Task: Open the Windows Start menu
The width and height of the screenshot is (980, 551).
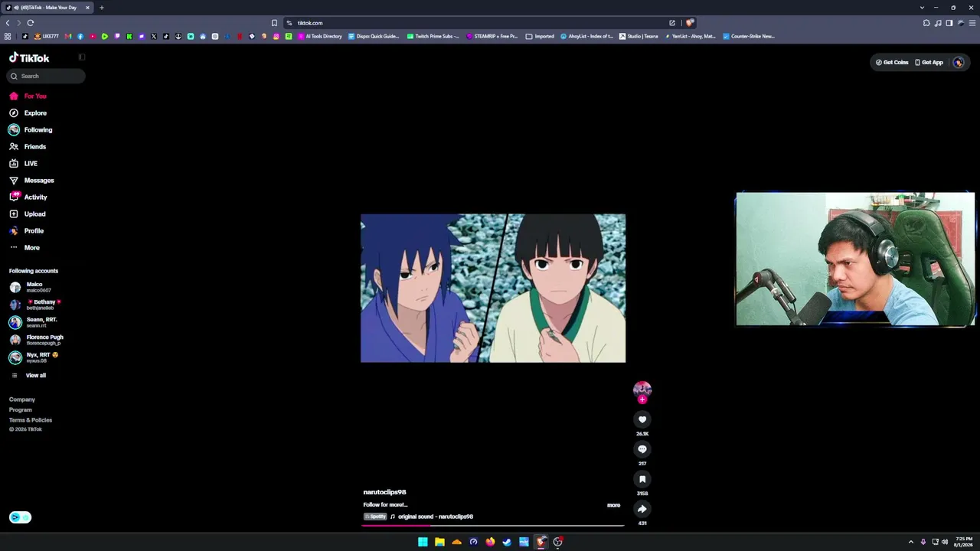Action: pos(423,542)
